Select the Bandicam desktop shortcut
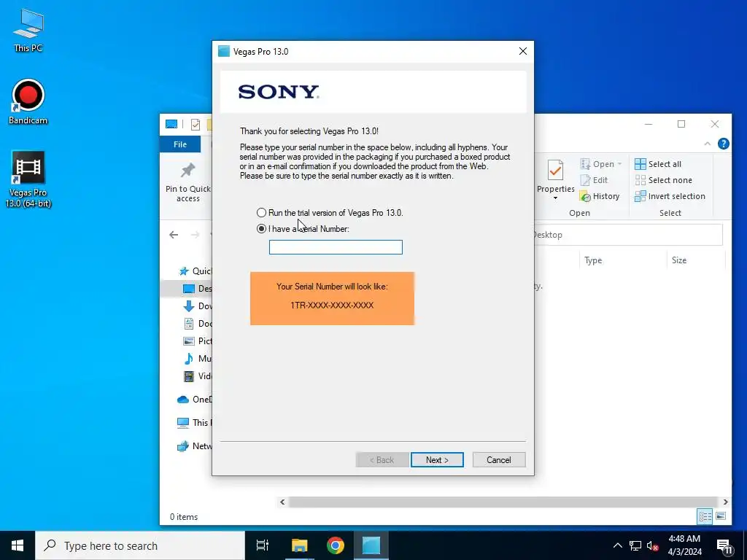This screenshot has width=747, height=560. (28, 102)
